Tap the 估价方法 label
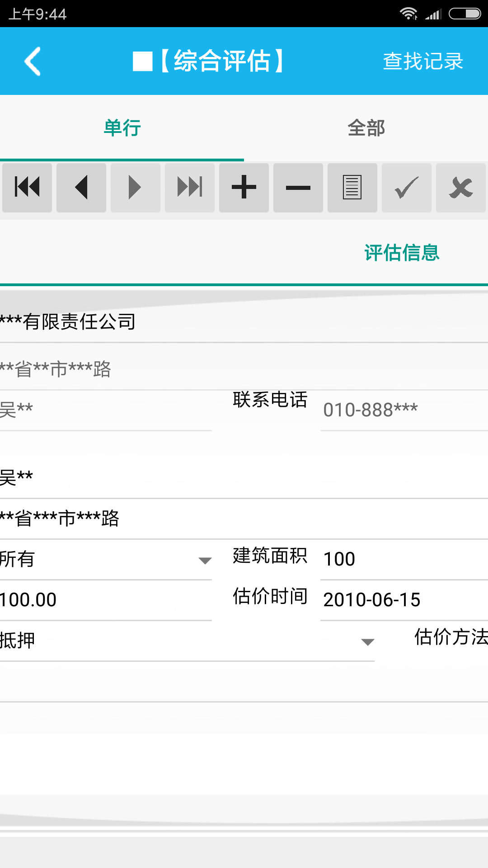The width and height of the screenshot is (488, 868). coord(451,637)
